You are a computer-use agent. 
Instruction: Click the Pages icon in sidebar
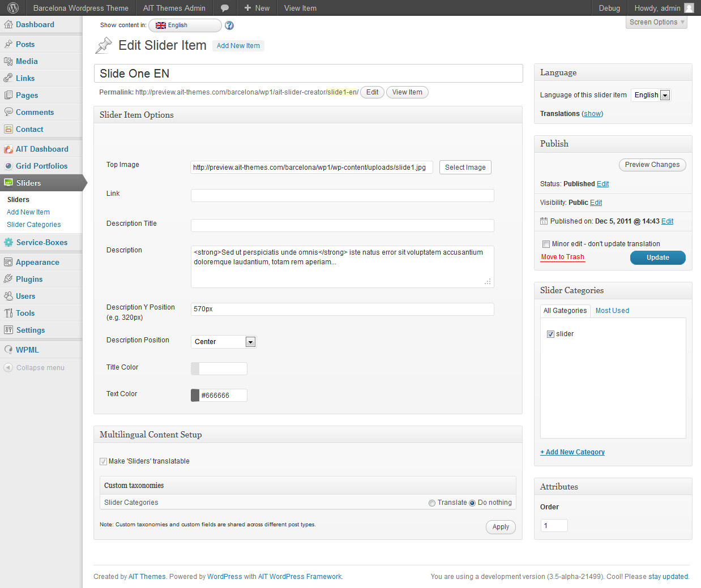pos(8,95)
